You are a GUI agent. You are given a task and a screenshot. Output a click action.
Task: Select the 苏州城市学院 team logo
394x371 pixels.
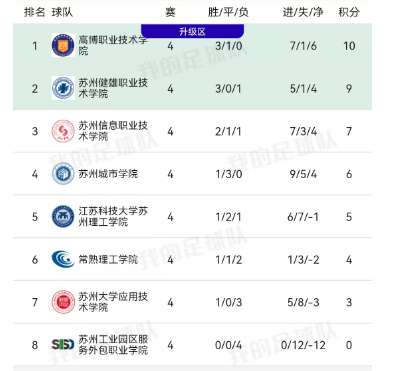(x=63, y=174)
